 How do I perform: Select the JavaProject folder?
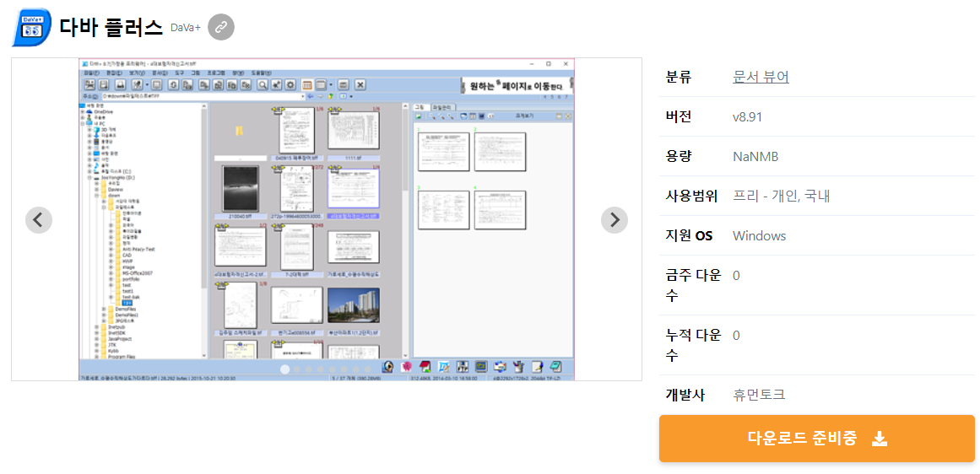[120, 339]
